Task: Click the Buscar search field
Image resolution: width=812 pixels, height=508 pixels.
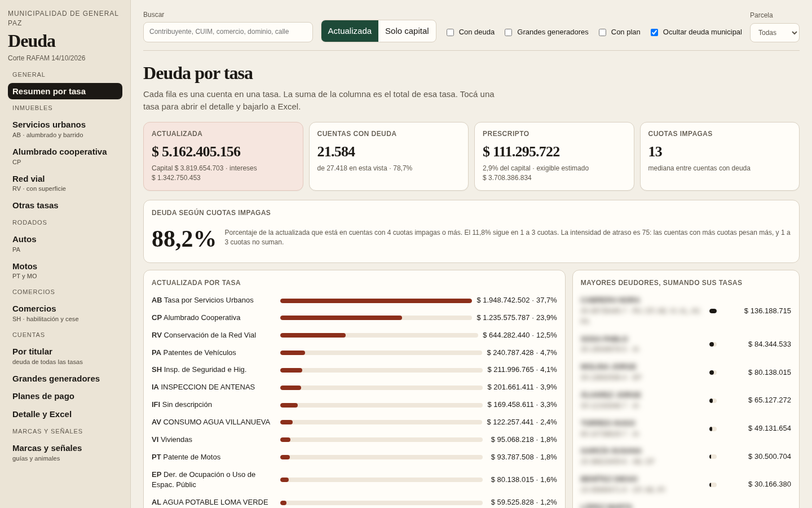Action: [x=228, y=32]
